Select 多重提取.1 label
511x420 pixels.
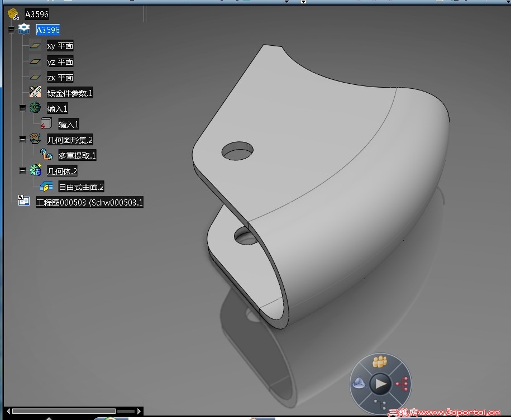point(77,155)
